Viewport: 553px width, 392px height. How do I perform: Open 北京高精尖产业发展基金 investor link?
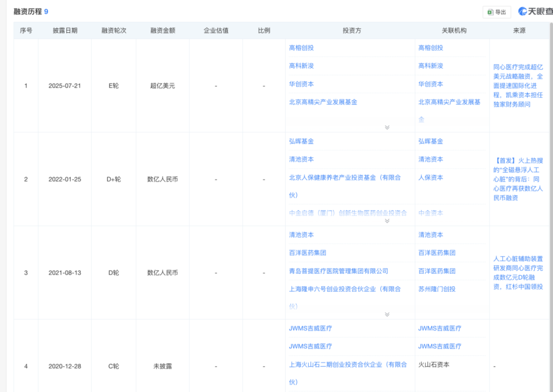[x=323, y=102]
